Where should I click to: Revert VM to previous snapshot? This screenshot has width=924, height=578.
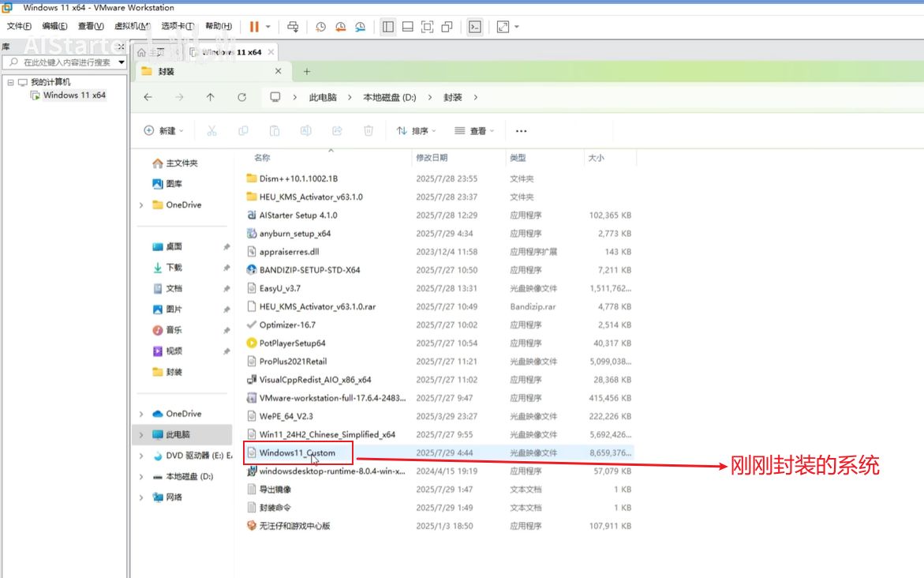click(x=340, y=27)
